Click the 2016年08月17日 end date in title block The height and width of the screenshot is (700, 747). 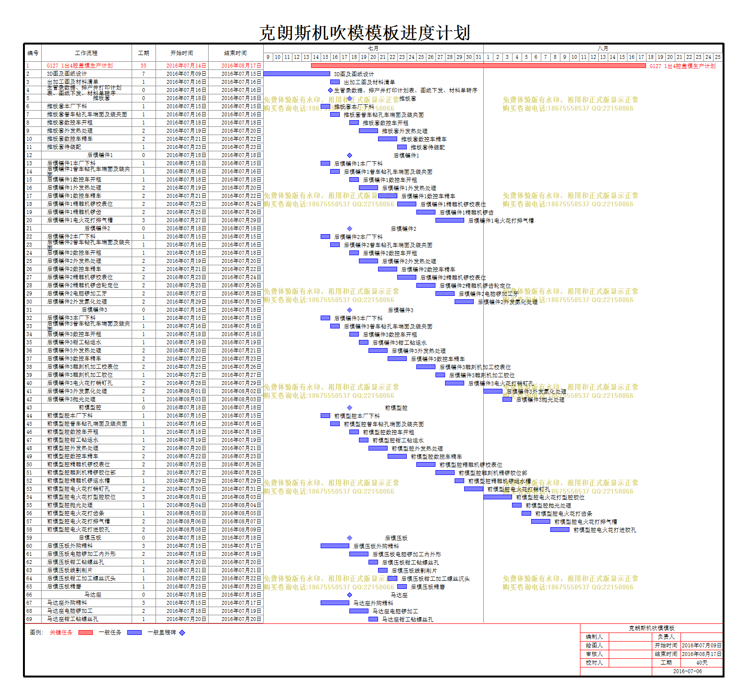[702, 654]
